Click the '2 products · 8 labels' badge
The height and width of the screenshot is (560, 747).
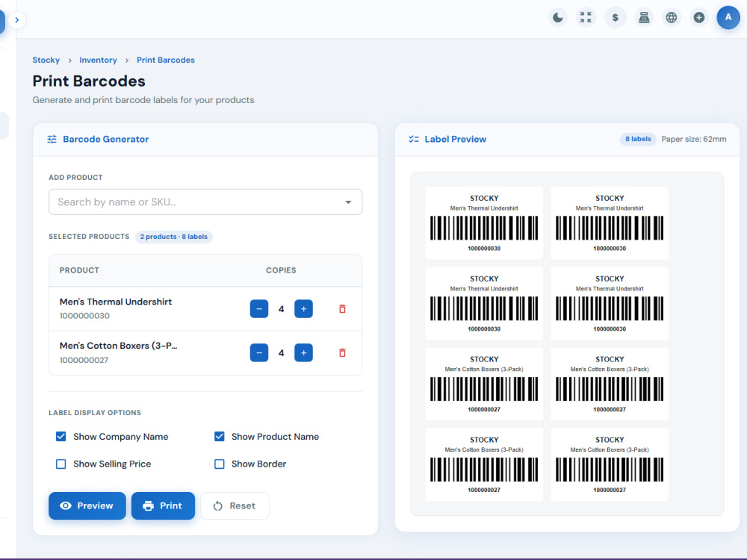pos(174,237)
